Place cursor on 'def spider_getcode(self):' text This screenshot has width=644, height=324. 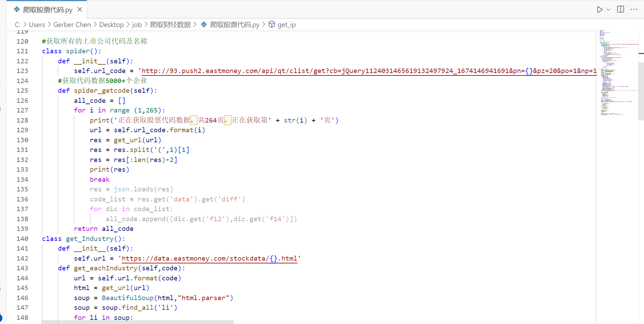click(x=108, y=91)
